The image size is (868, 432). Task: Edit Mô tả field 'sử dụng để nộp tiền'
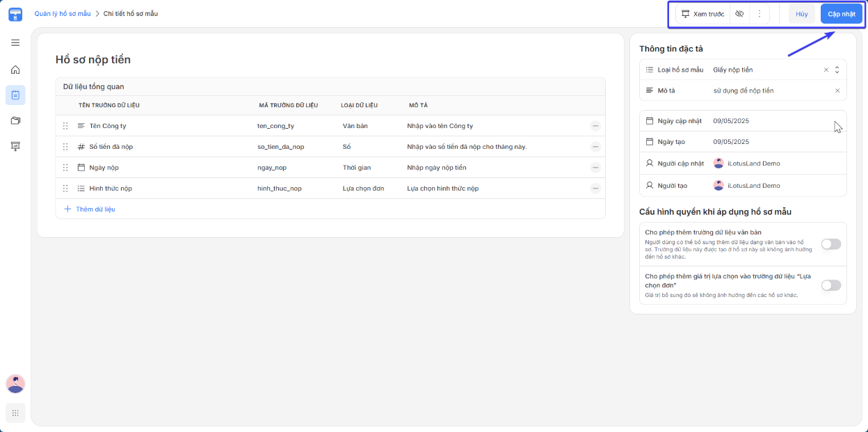(744, 90)
